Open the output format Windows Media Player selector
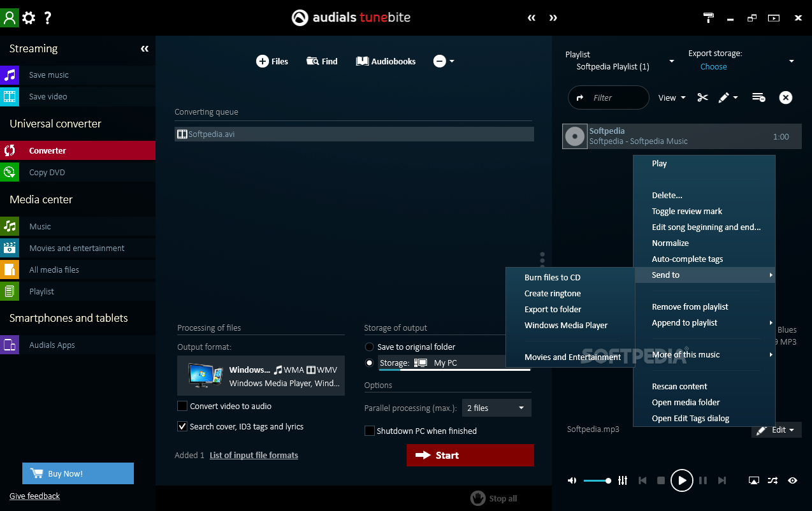The image size is (812, 511). [261, 376]
